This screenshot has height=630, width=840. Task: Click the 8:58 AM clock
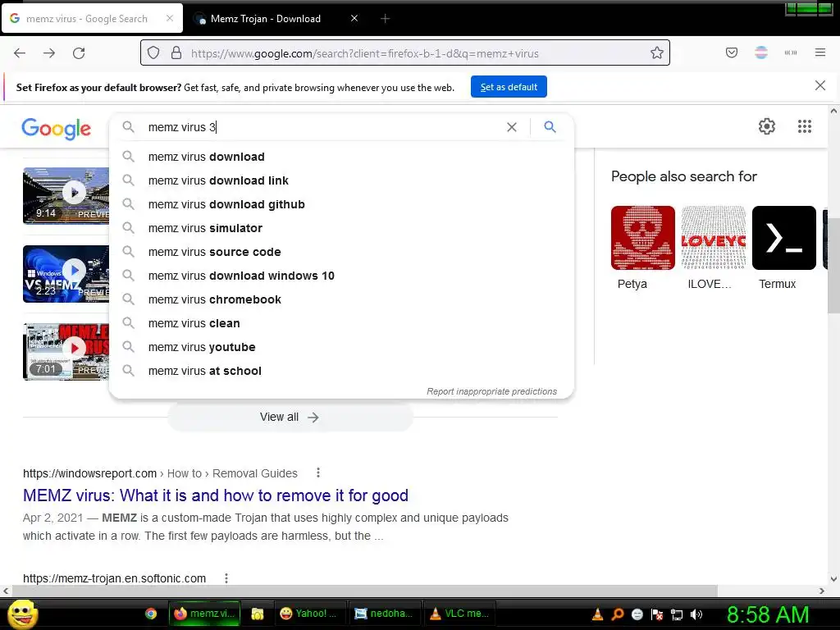pyautogui.click(x=768, y=615)
